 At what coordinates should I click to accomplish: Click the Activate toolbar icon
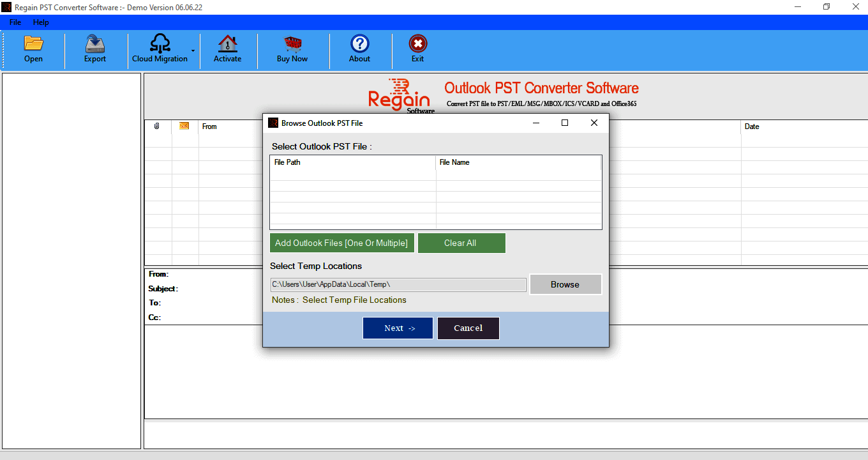(x=227, y=49)
